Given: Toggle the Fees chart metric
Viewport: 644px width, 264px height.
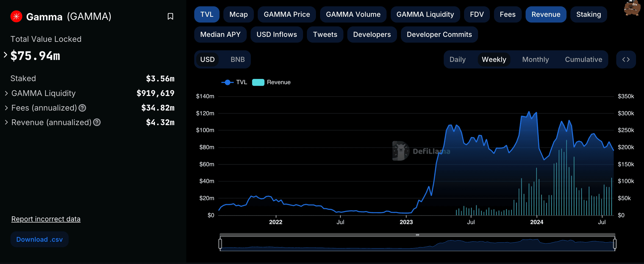Looking at the screenshot, I should [507, 14].
